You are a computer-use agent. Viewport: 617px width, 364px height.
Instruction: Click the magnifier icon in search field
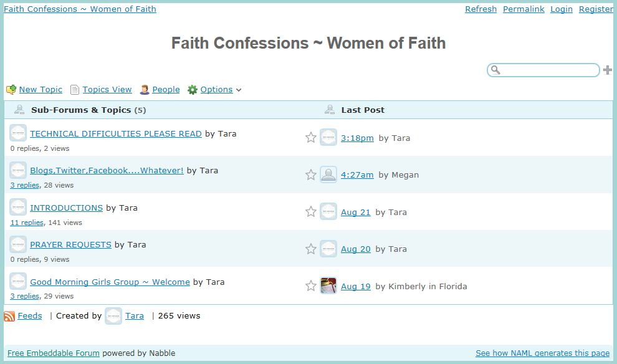(495, 70)
